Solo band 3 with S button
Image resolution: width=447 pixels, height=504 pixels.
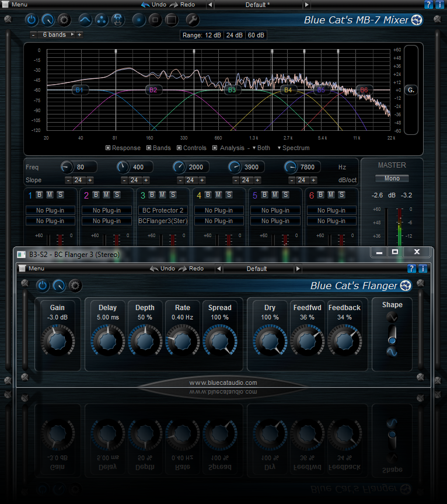tap(173, 194)
